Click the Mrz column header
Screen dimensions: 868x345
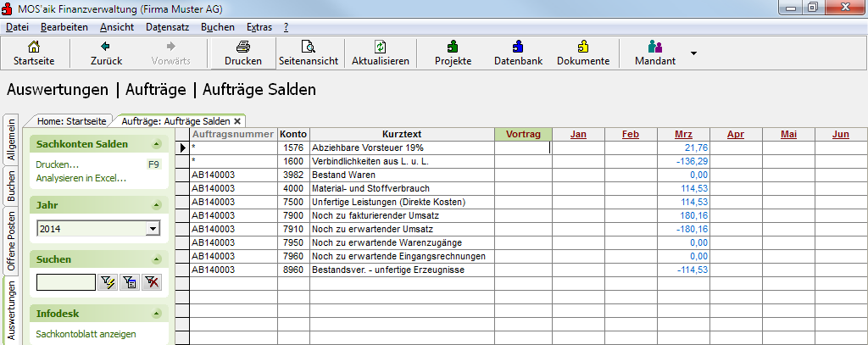(x=684, y=134)
